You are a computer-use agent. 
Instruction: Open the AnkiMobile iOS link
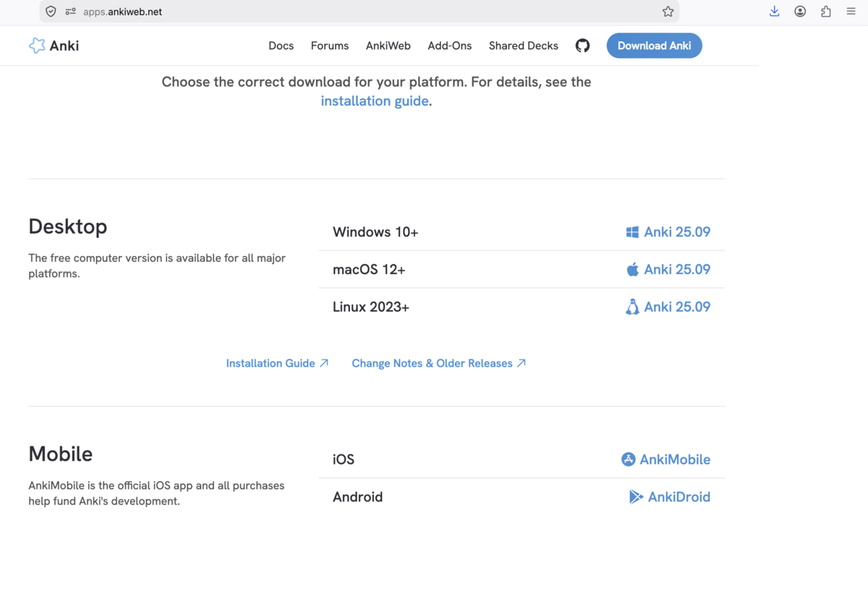665,459
